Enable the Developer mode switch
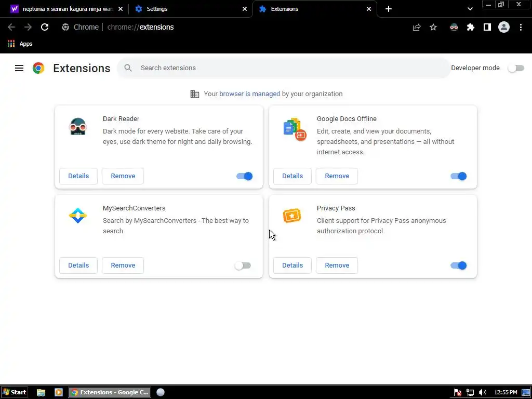 516,68
